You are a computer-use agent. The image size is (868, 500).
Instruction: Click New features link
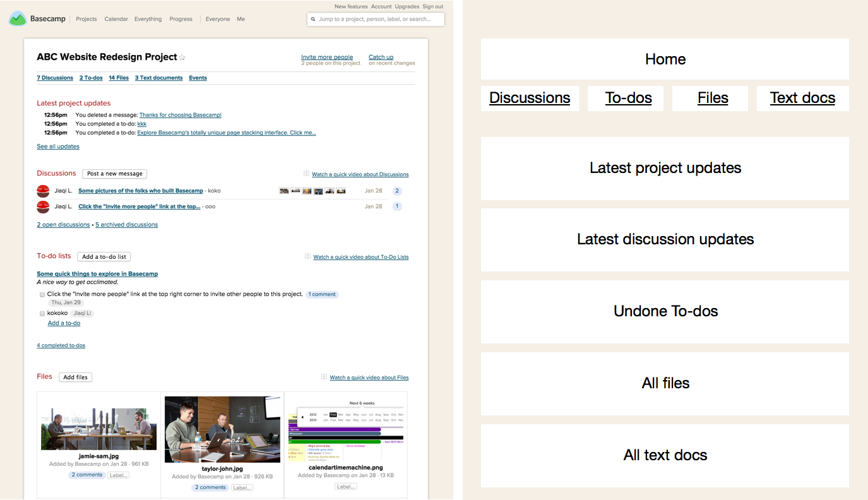(x=351, y=6)
